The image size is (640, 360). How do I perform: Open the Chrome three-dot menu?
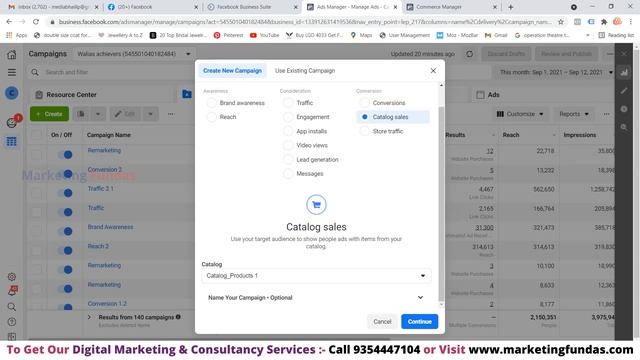click(x=631, y=22)
